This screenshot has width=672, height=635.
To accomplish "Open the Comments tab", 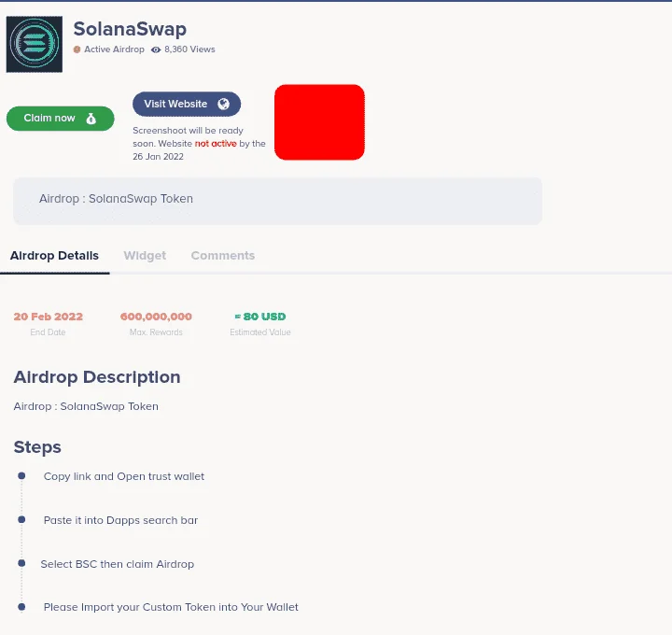I will pos(223,256).
